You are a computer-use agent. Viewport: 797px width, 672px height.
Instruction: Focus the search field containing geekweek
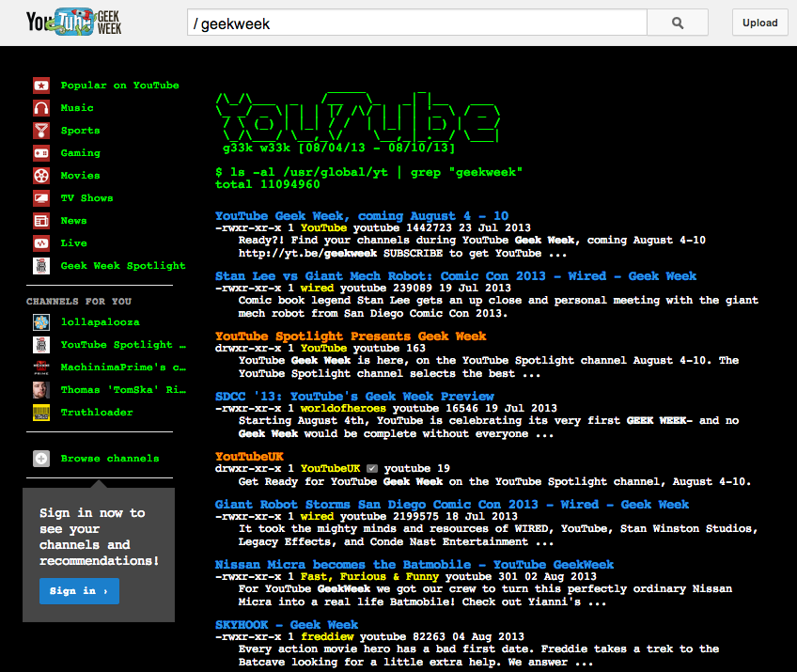tap(416, 23)
